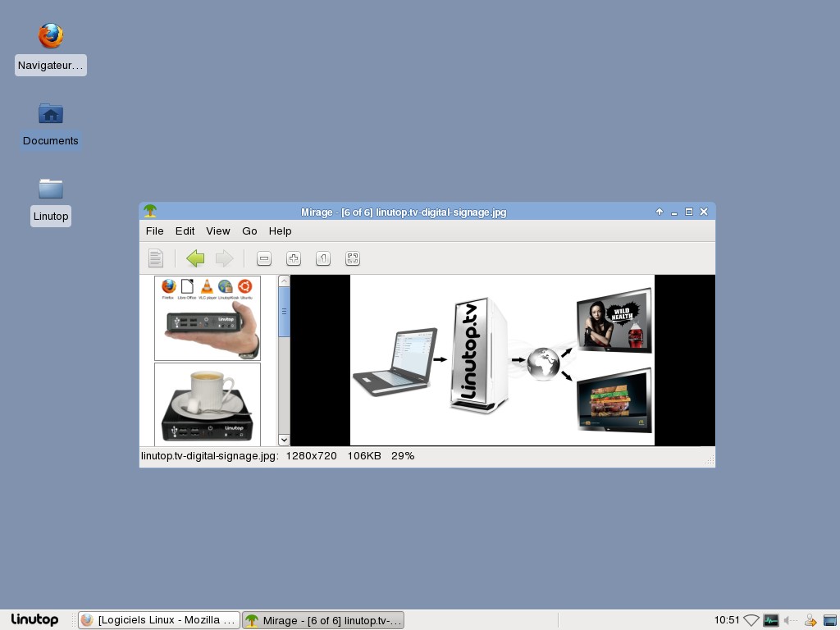Viewport: 840px width, 630px height.
Task: Click status bar filename linutop.tv-digital-signage.jpg
Action: pyautogui.click(x=210, y=456)
